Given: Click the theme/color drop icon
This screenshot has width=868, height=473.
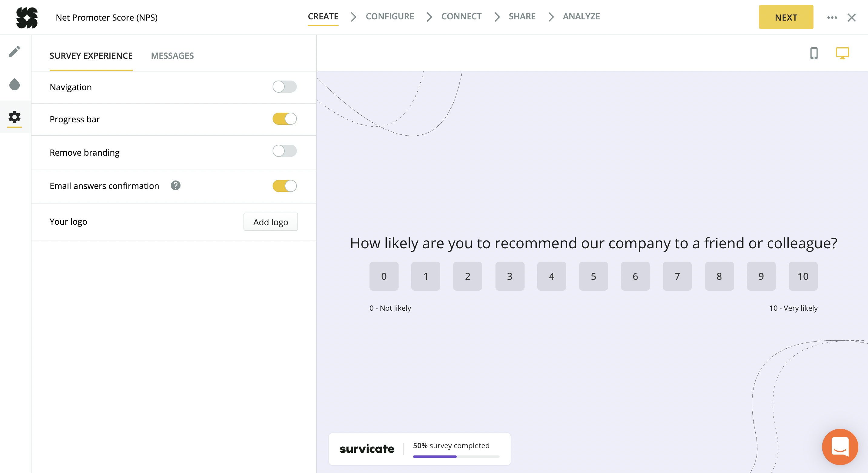Looking at the screenshot, I should (x=15, y=84).
